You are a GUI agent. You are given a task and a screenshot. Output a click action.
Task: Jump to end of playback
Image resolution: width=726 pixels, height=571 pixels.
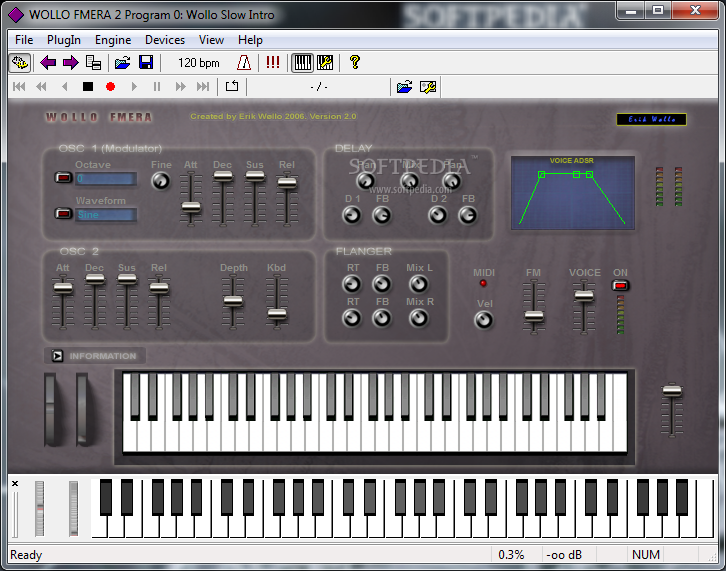[x=203, y=87]
